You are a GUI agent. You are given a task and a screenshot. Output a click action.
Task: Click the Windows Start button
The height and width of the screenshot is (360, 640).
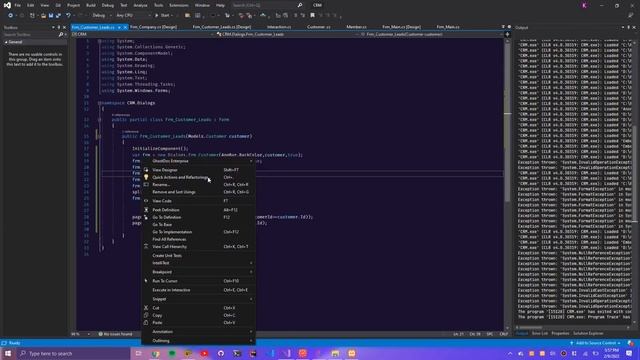point(8,353)
